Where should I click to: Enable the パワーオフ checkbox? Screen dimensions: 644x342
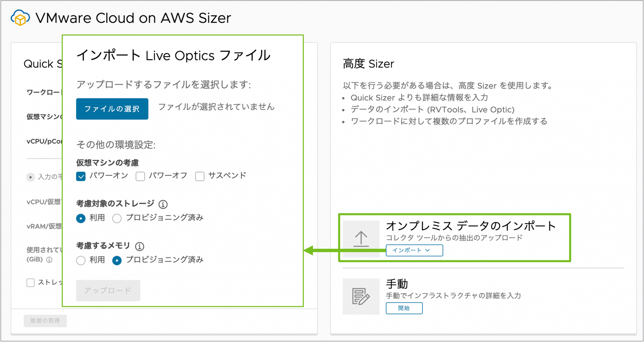click(x=140, y=176)
